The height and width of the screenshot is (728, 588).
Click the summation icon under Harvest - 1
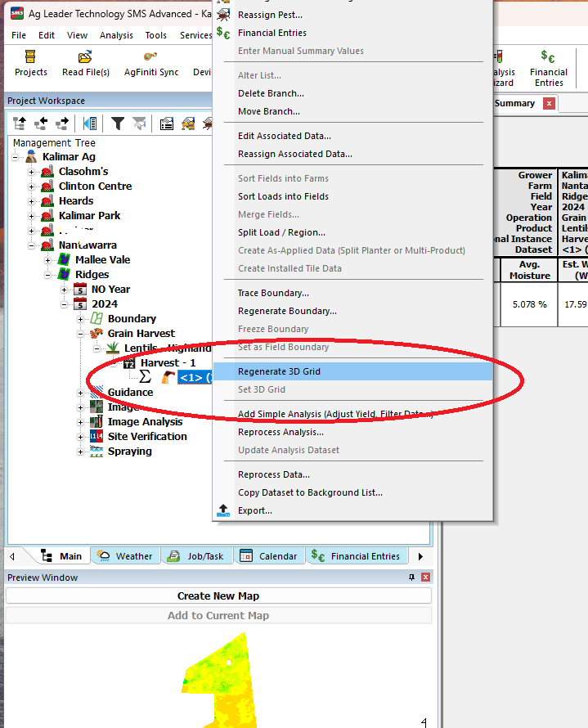coord(146,376)
